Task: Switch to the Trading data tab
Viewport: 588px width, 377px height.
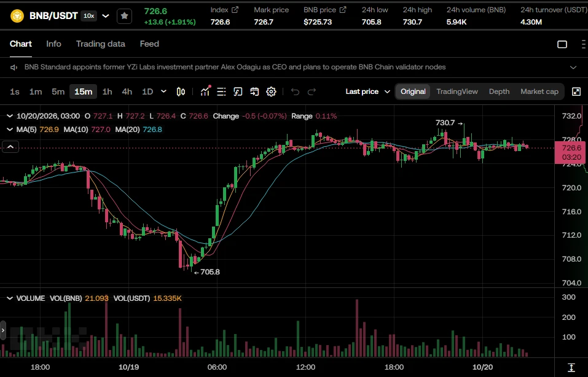Action: point(101,44)
